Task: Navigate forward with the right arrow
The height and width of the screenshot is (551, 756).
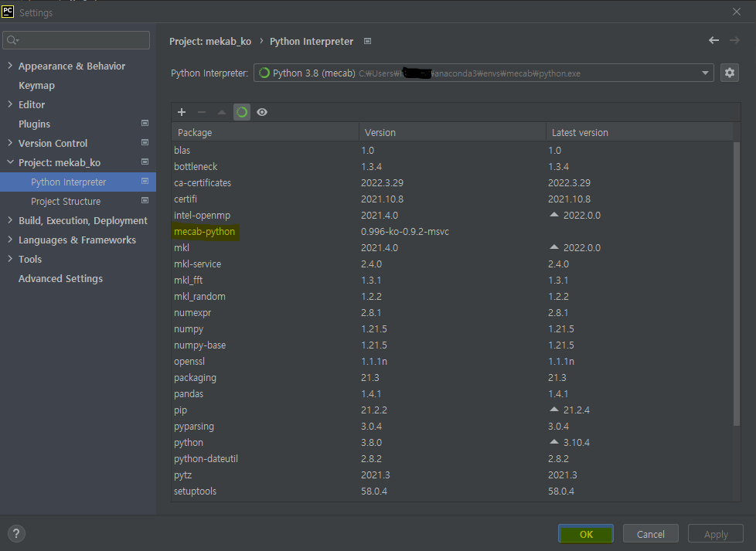Action: pyautogui.click(x=734, y=40)
